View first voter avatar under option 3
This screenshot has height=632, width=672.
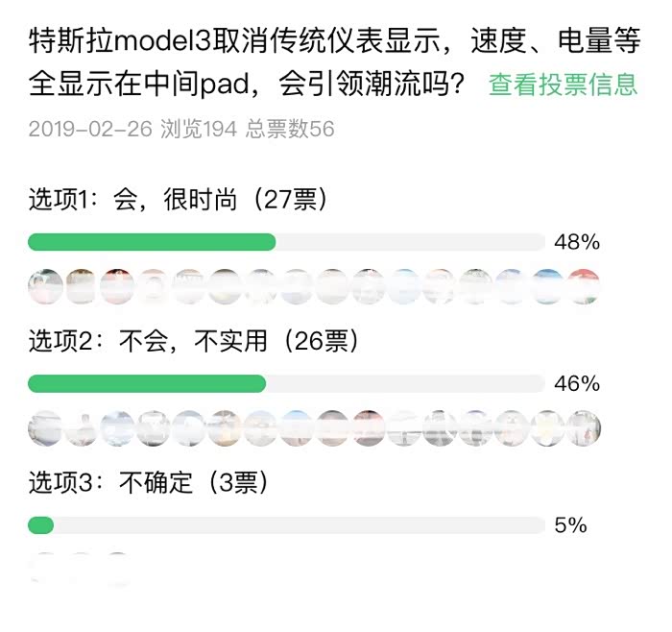click(45, 569)
